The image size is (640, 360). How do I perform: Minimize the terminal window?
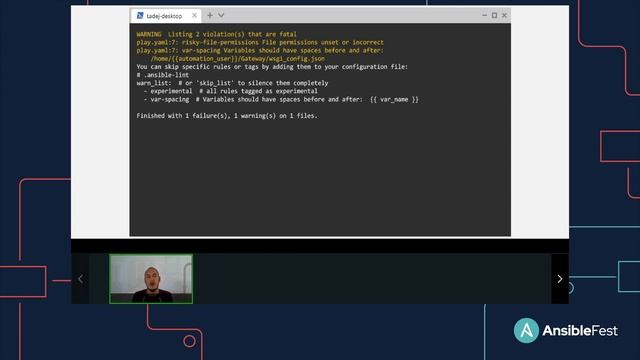click(x=484, y=16)
